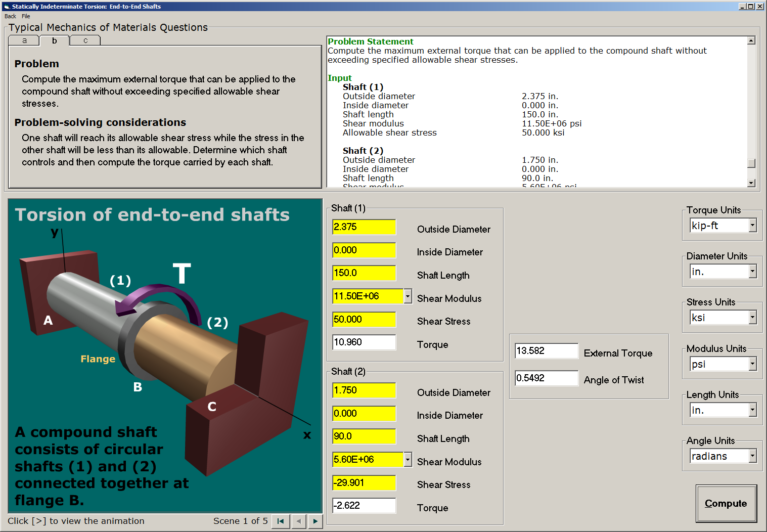The height and width of the screenshot is (532, 767).
Task: Open the Stress Units dropdown
Action: point(752,317)
